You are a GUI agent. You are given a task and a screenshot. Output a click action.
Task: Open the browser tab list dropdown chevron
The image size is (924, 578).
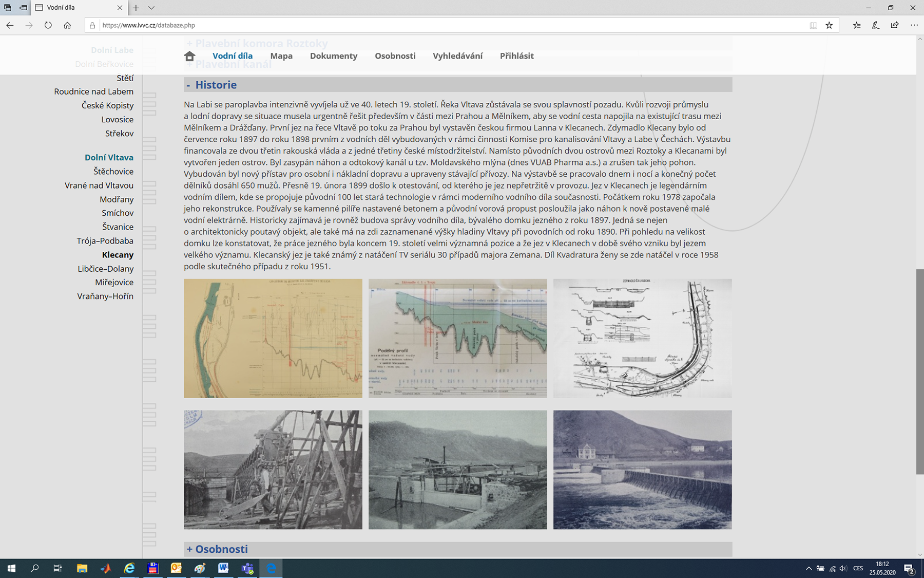coord(151,8)
